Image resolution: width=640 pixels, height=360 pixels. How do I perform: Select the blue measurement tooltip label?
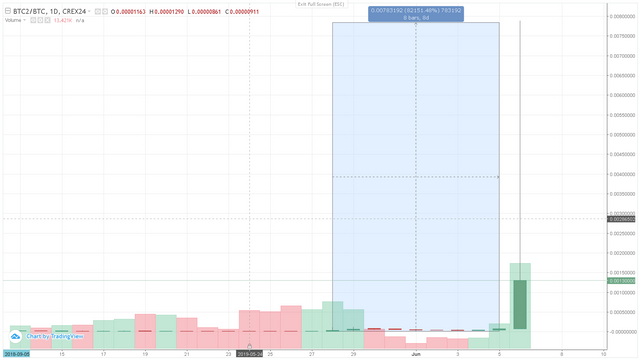[x=416, y=14]
